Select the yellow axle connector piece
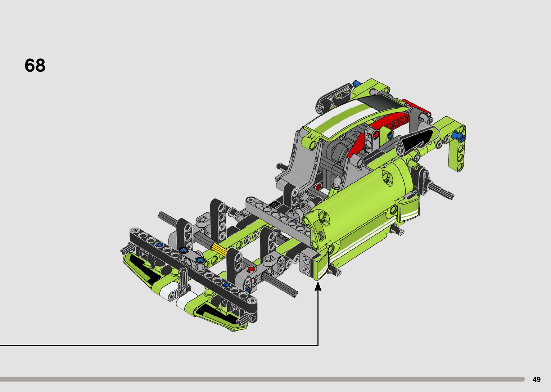Image resolution: width=551 pixels, height=392 pixels. pyautogui.click(x=219, y=248)
